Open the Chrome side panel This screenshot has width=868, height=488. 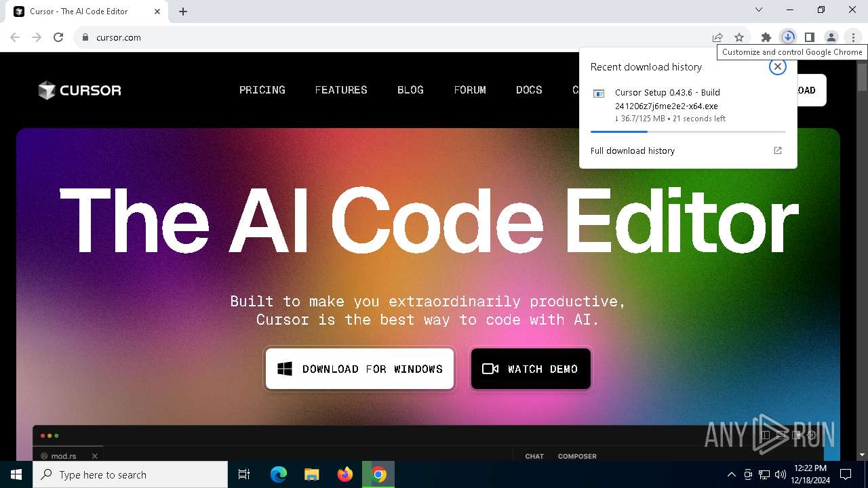[810, 37]
